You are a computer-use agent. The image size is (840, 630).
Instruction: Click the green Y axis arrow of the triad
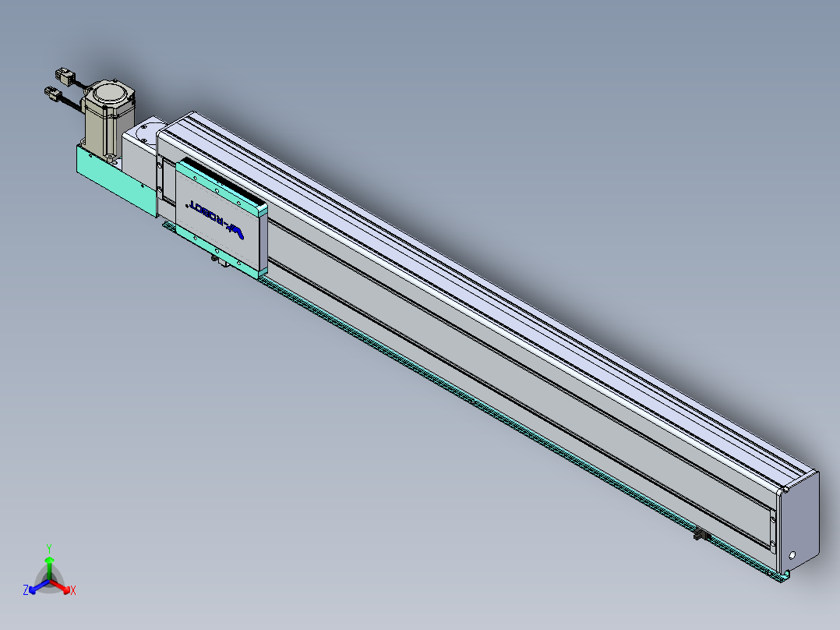[x=49, y=565]
